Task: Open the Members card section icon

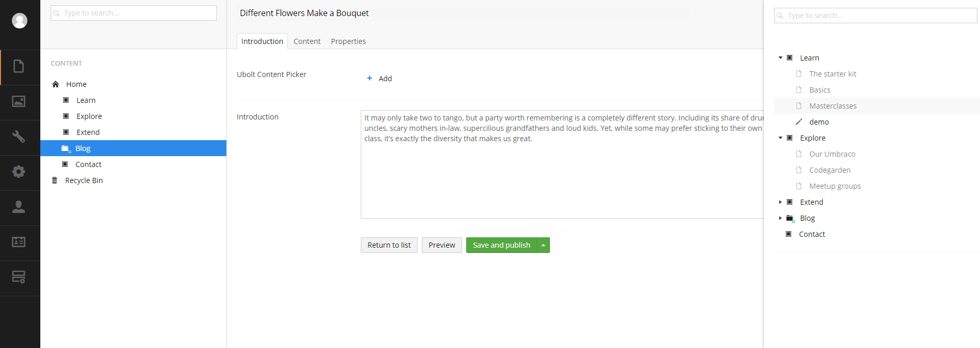Action: (19, 243)
